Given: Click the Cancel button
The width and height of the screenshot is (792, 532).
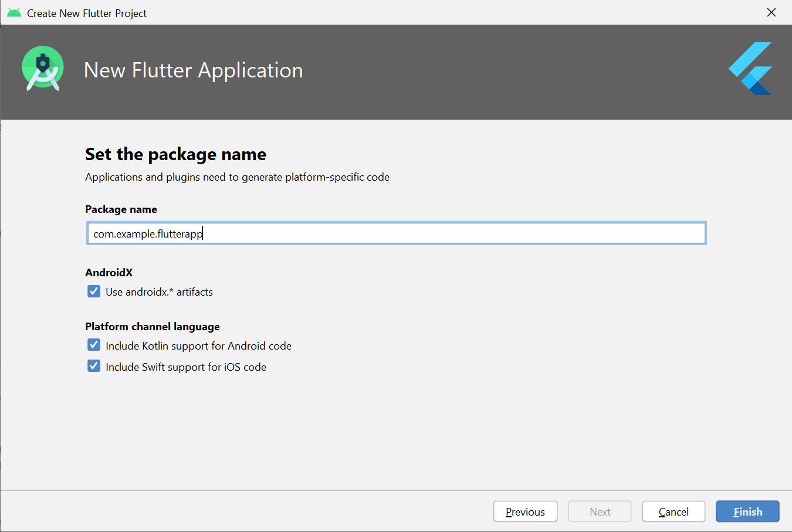Looking at the screenshot, I should pos(673,511).
